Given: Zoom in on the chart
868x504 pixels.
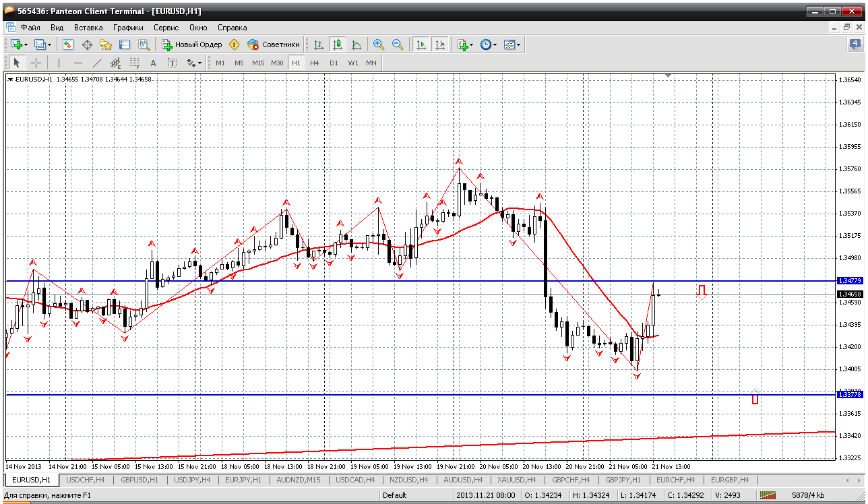Looking at the screenshot, I should (x=379, y=44).
